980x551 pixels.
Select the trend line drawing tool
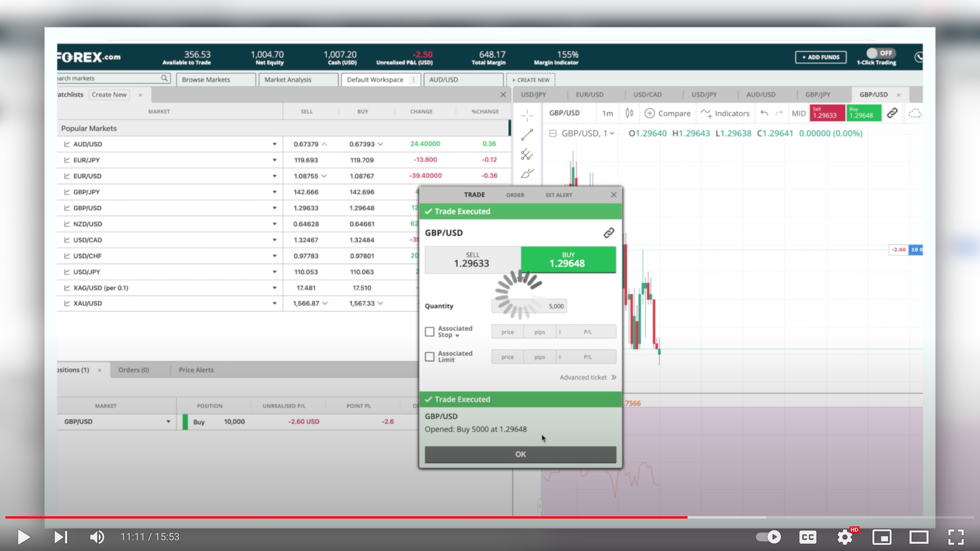[x=527, y=135]
